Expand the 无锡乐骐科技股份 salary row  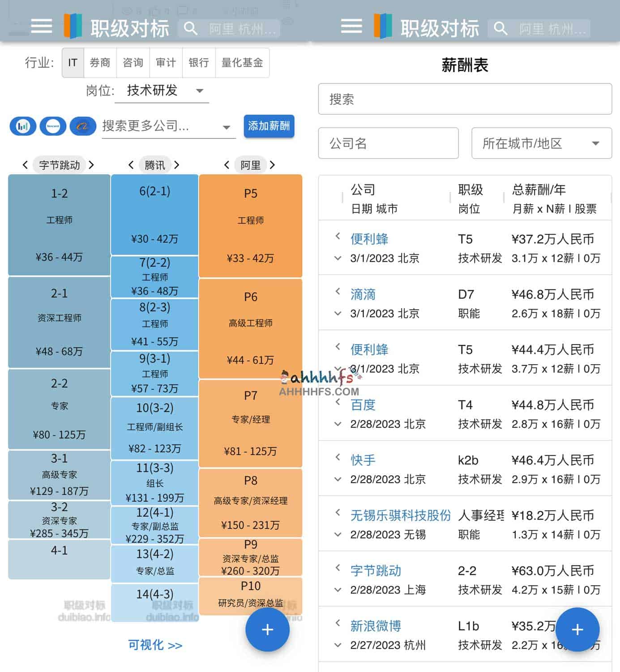(338, 534)
